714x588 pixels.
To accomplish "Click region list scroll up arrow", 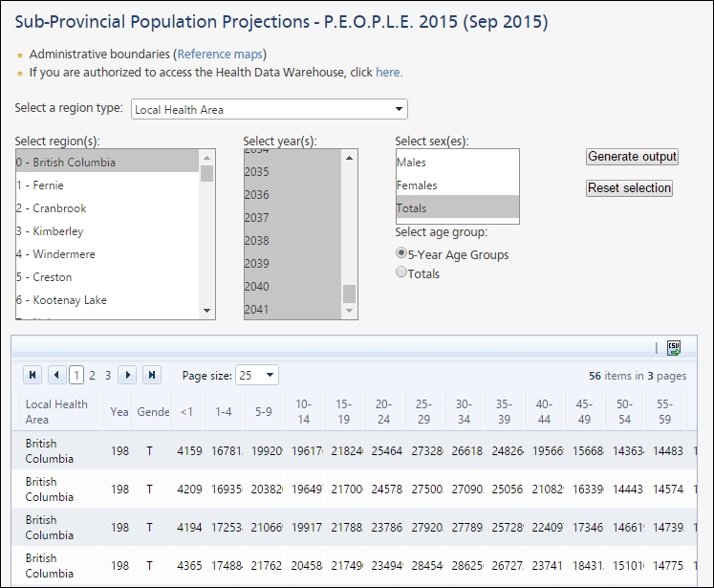I will point(206,158).
